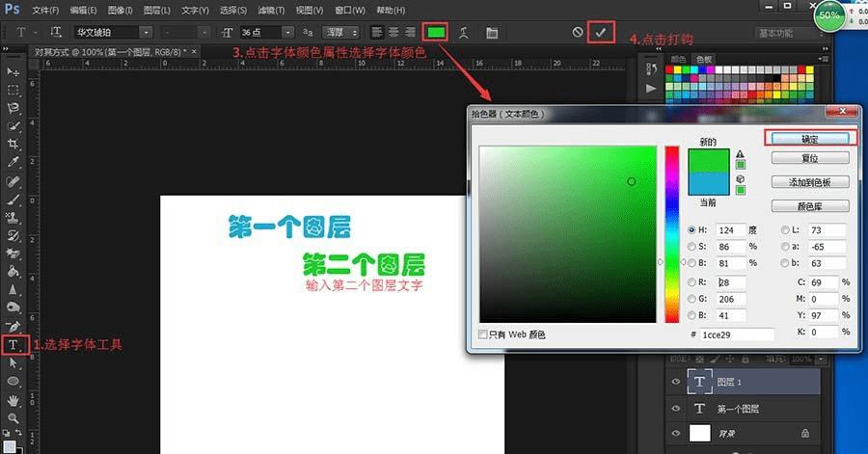Select the G green radio button
868x454 pixels.
pyautogui.click(x=692, y=299)
